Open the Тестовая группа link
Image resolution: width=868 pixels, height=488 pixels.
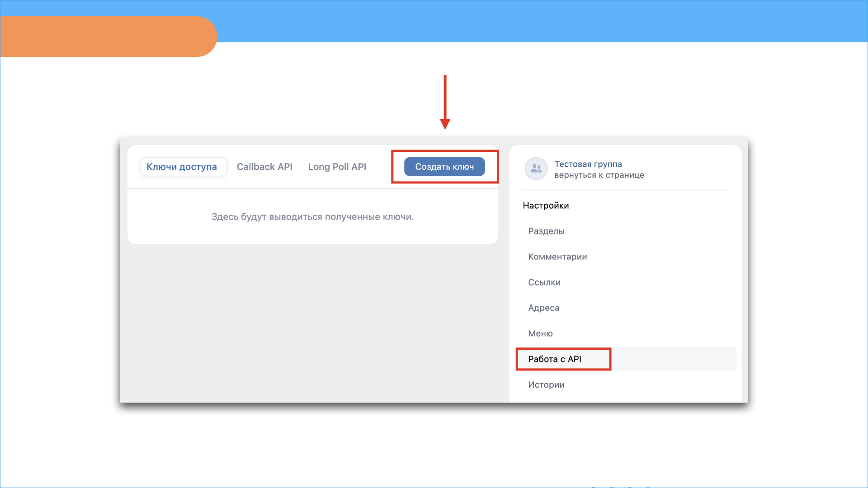pos(588,164)
